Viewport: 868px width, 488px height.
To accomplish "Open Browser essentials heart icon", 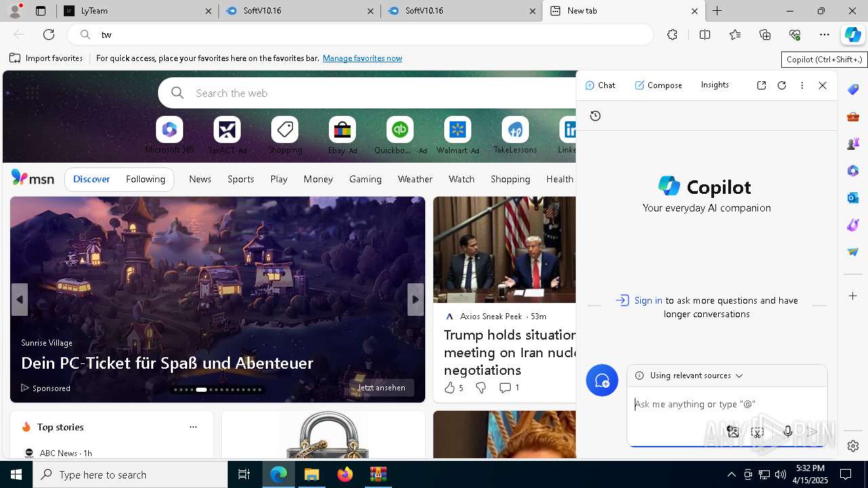I will coord(795,35).
